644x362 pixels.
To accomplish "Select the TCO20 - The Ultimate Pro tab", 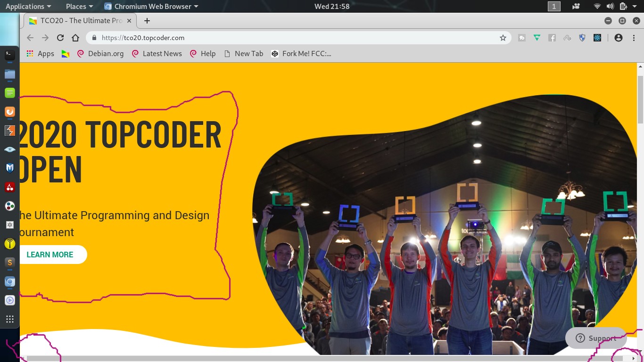I will point(80,21).
